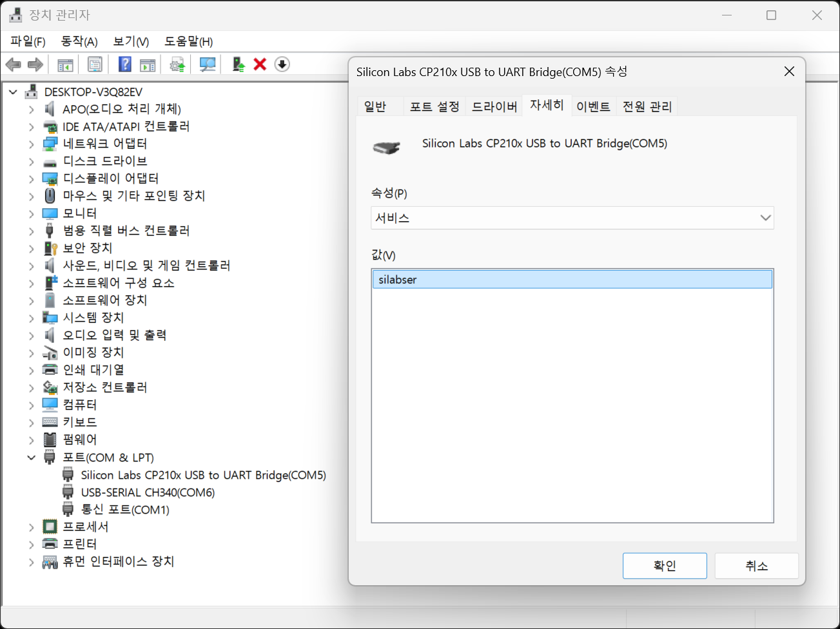Image resolution: width=840 pixels, height=629 pixels.
Task: Select the 시스템 장치 icon
Action: click(x=50, y=318)
